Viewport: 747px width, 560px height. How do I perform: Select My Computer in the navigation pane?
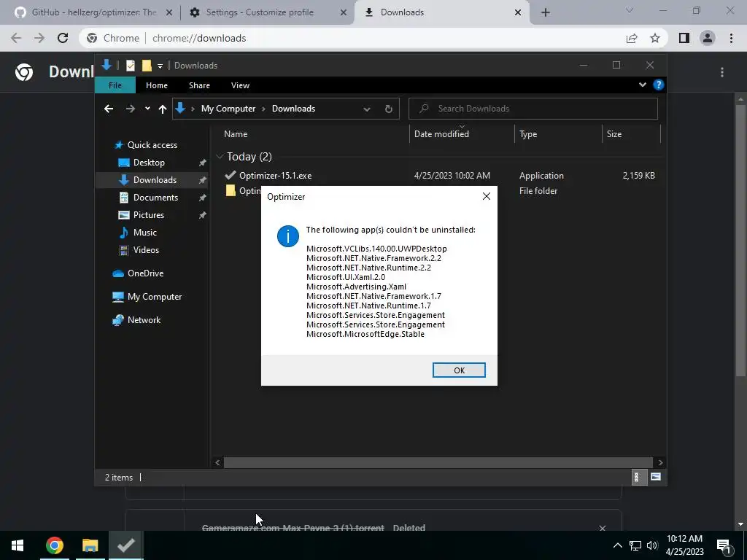155,297
